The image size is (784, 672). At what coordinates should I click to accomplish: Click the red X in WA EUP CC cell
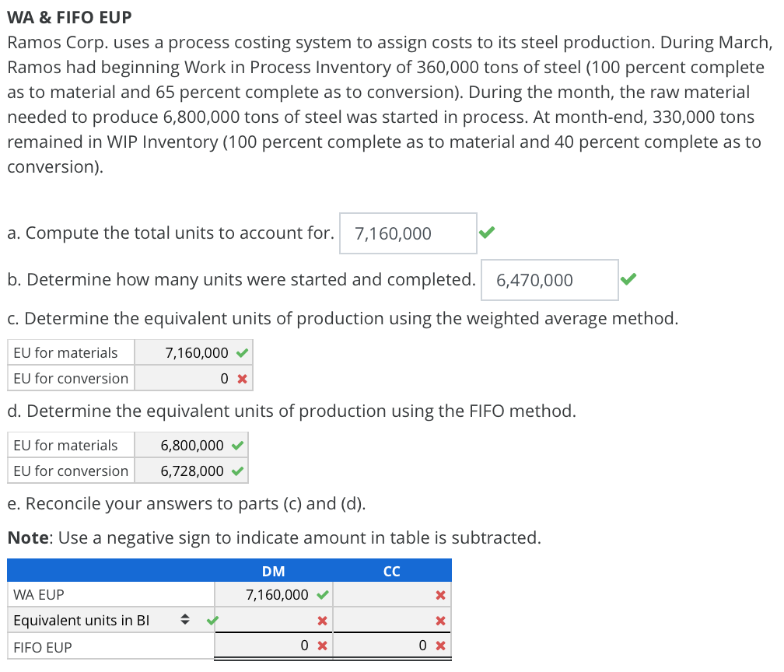440,594
